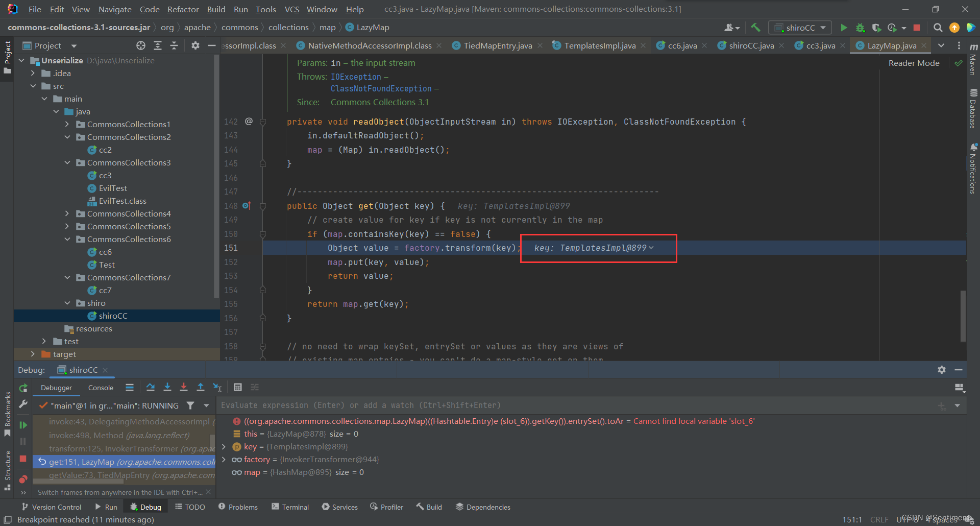980x526 pixels.
Task: Open the VCS menu
Action: coord(291,9)
